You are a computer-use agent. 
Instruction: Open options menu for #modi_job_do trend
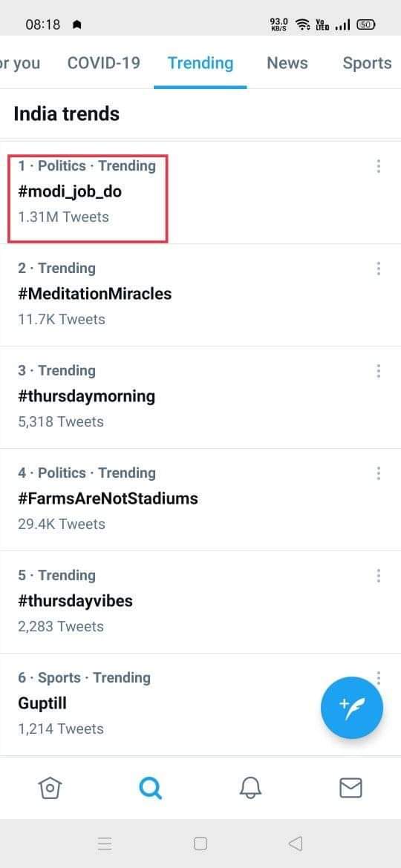[378, 166]
